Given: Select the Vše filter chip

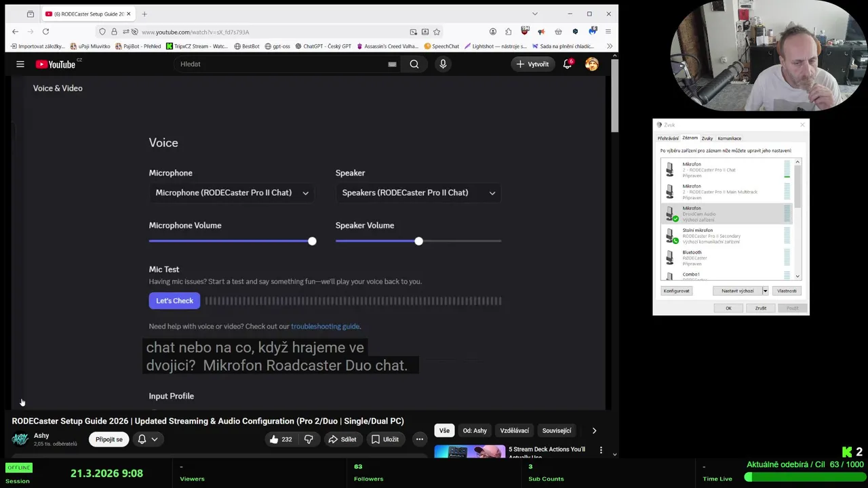Looking at the screenshot, I should point(444,430).
